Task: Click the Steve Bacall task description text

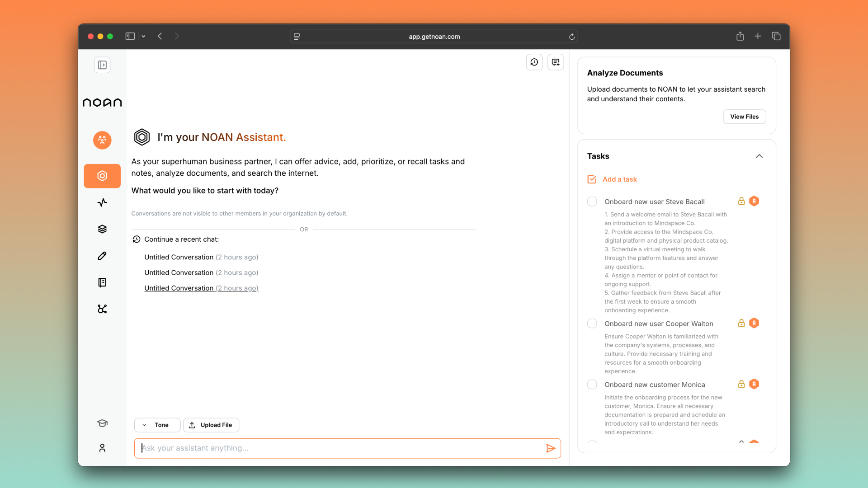Action: pyautogui.click(x=666, y=263)
